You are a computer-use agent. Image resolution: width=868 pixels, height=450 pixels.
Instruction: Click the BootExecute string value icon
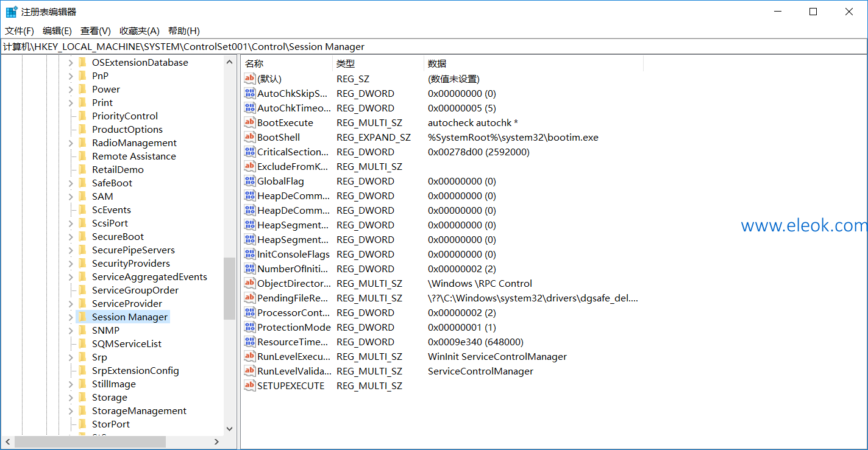click(x=249, y=122)
